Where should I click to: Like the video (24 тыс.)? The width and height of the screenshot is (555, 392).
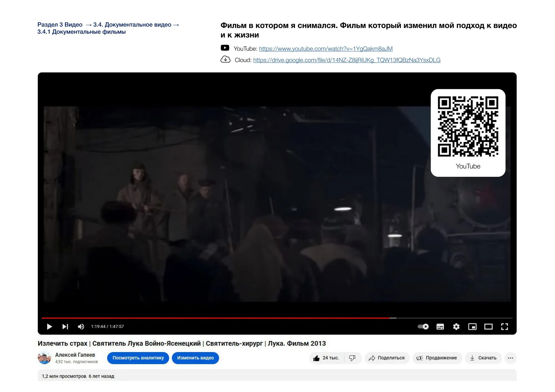pos(326,358)
